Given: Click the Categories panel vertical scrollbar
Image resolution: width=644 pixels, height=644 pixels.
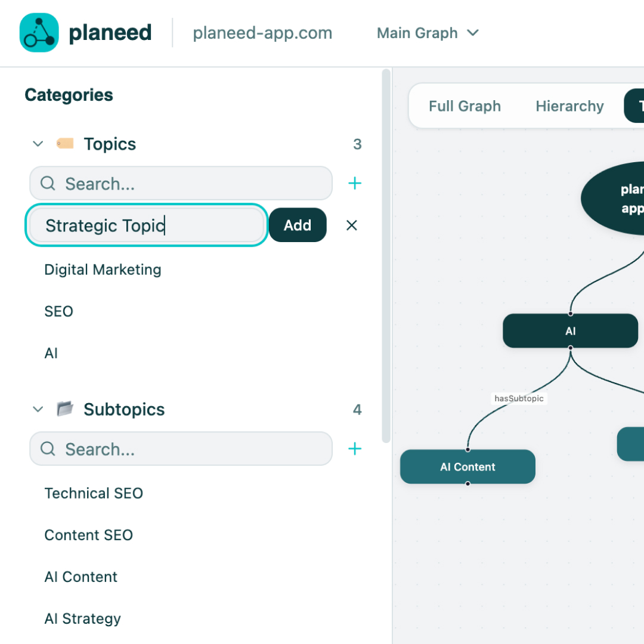Looking at the screenshot, I should [x=386, y=256].
